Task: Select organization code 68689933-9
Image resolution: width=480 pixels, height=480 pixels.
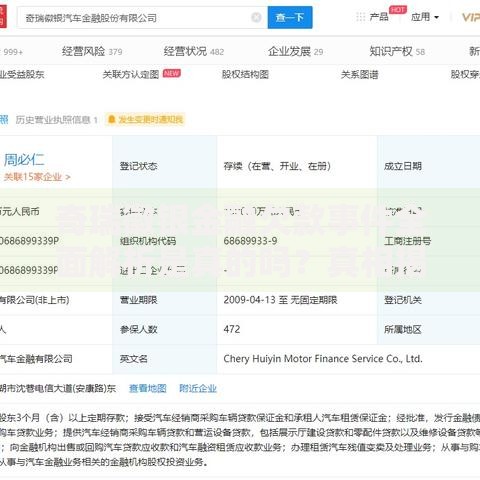Action: (250, 241)
